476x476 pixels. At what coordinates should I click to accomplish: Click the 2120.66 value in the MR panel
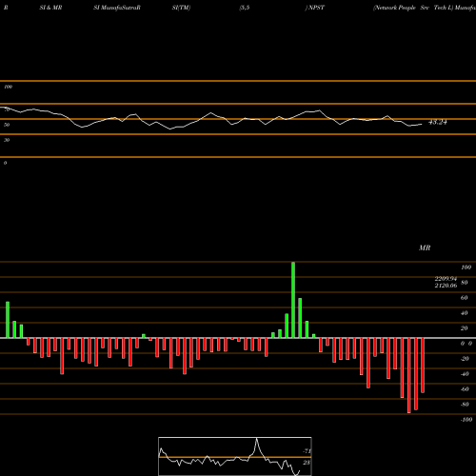446,286
